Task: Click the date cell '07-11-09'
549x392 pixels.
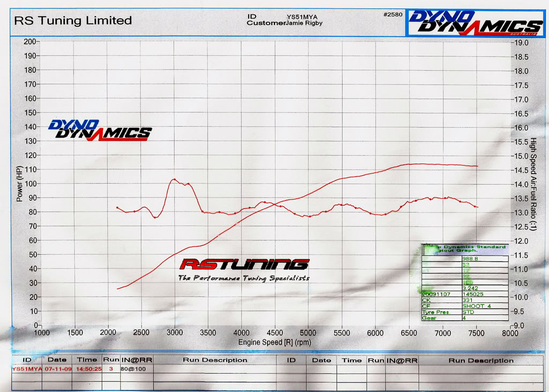Action: pyautogui.click(x=58, y=369)
